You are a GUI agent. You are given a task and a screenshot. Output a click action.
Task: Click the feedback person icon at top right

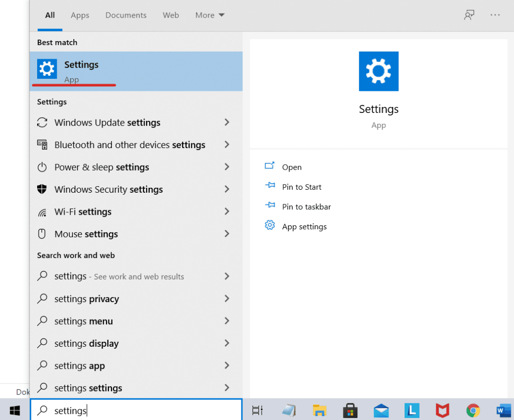469,15
